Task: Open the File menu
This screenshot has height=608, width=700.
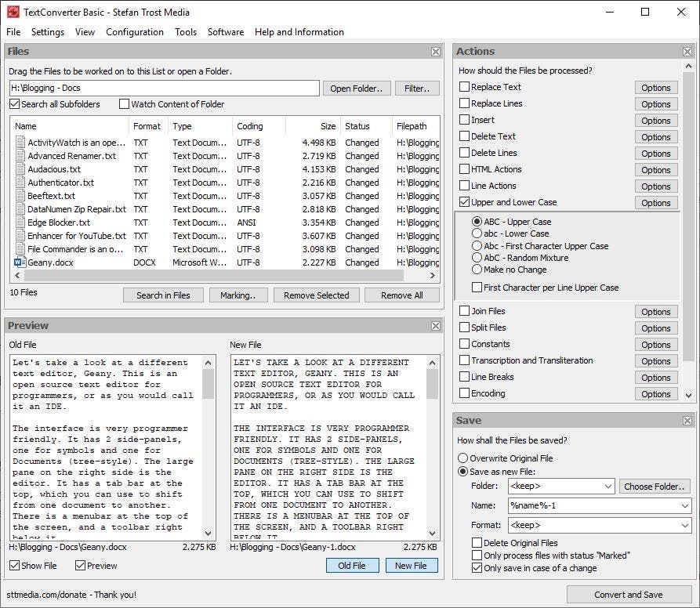Action: [x=13, y=32]
